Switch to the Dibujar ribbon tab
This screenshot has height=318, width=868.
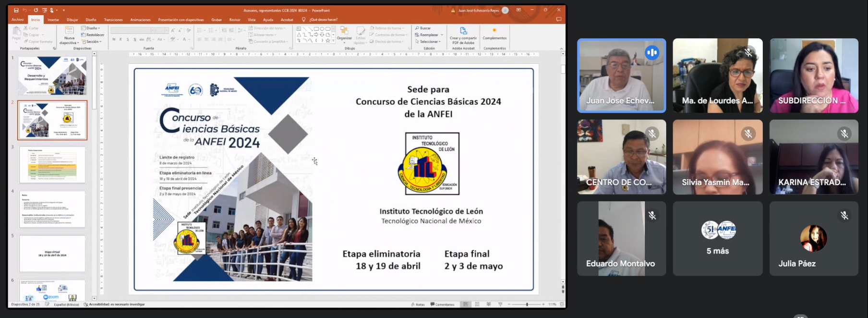pyautogui.click(x=72, y=20)
